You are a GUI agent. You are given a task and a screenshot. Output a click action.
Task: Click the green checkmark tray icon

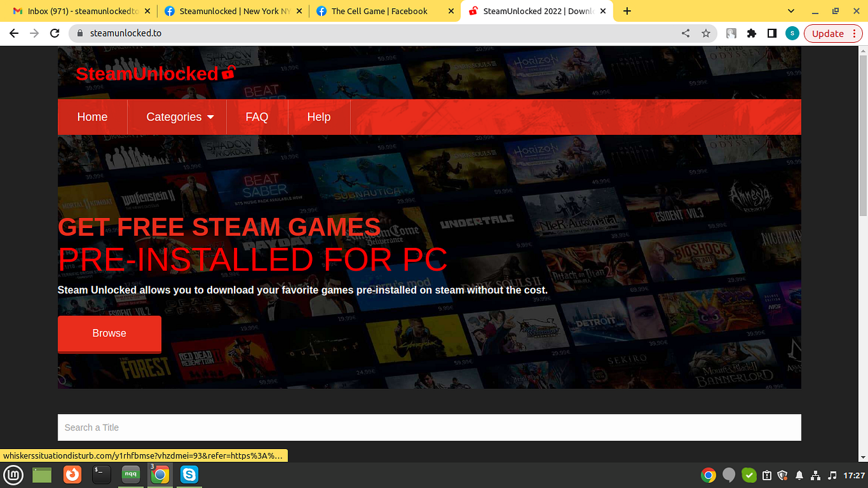(749, 475)
